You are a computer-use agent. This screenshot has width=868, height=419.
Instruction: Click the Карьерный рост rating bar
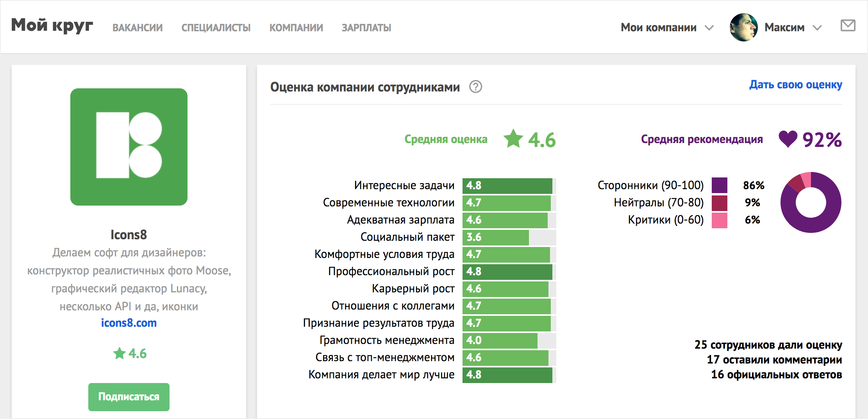click(x=509, y=289)
